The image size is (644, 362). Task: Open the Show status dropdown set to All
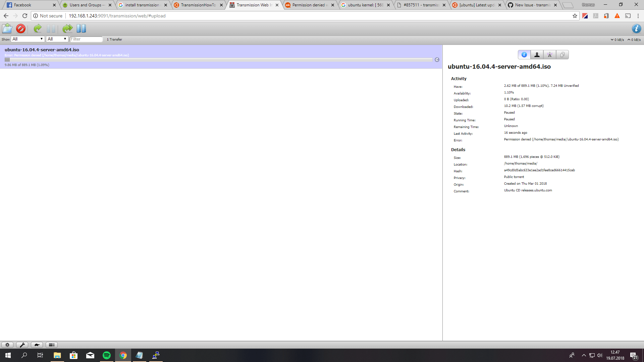point(28,39)
